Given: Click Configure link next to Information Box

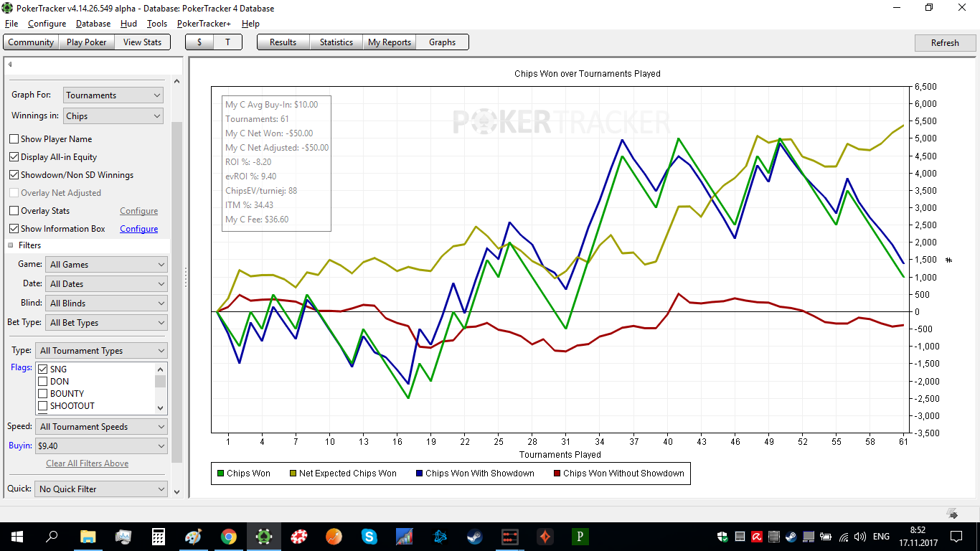Looking at the screenshot, I should [x=139, y=229].
